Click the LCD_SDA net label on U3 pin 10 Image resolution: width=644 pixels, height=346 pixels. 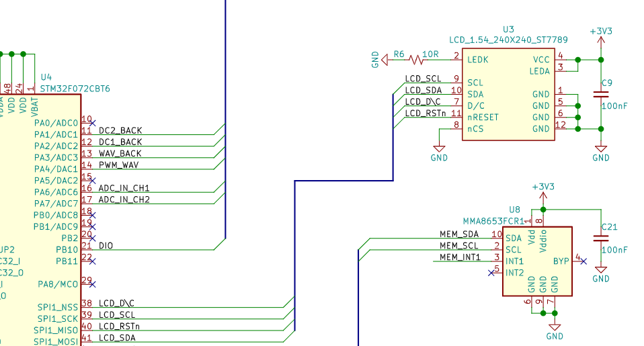point(424,90)
